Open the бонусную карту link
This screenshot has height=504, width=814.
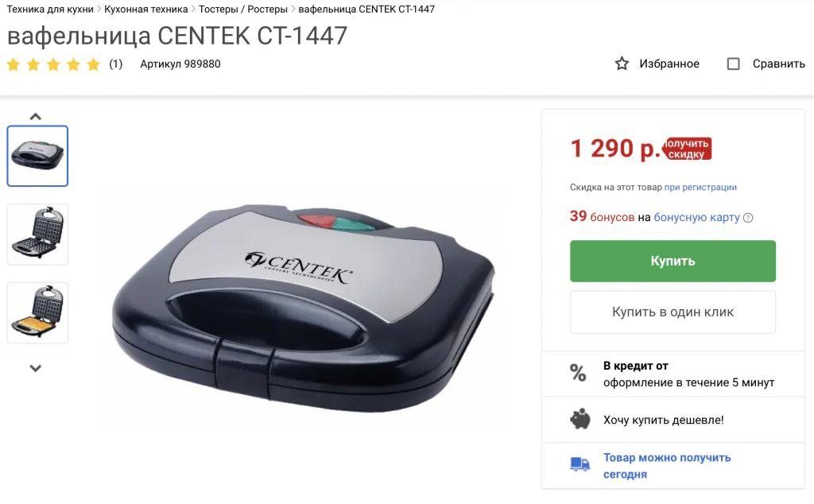[x=696, y=217]
